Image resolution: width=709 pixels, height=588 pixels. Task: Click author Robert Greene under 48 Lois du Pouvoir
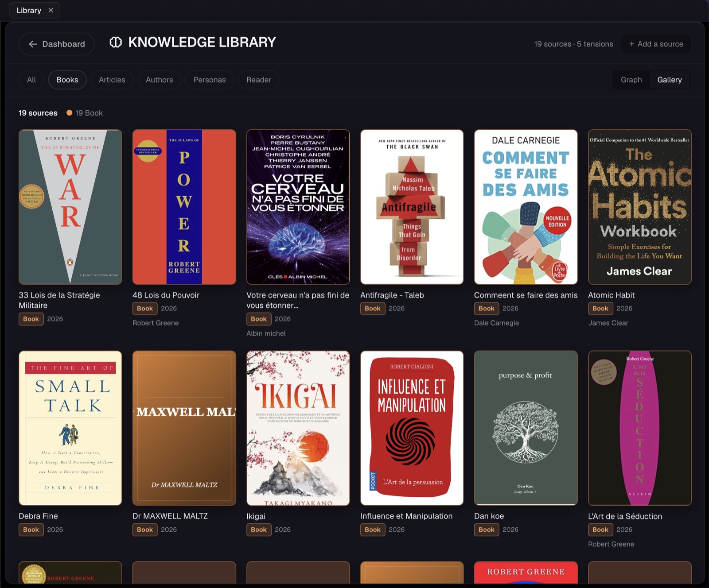pos(156,323)
